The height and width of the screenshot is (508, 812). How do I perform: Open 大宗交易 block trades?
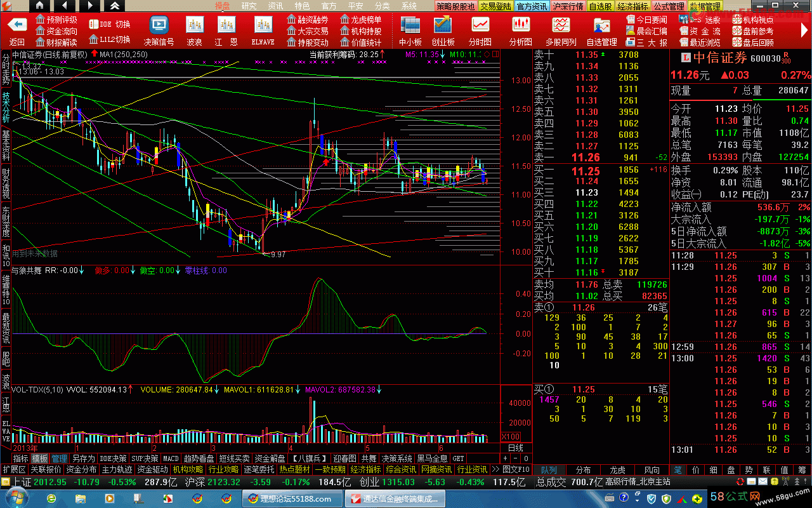pyautogui.click(x=308, y=31)
